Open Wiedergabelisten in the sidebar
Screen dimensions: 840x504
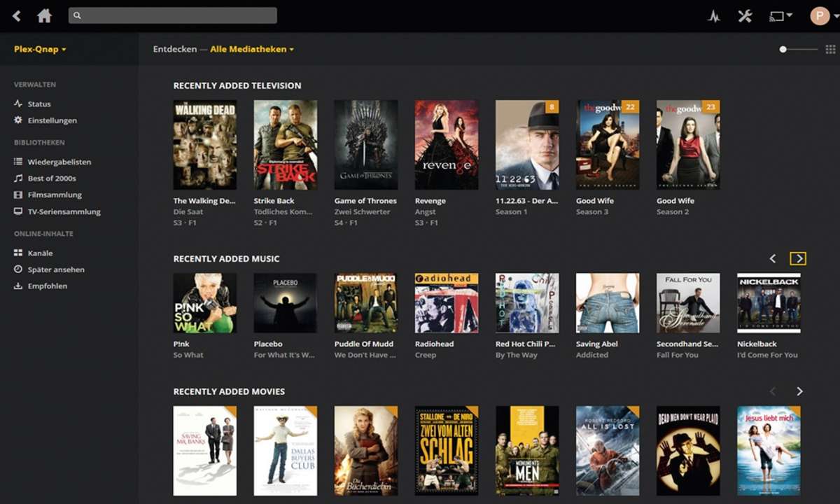pyautogui.click(x=59, y=162)
